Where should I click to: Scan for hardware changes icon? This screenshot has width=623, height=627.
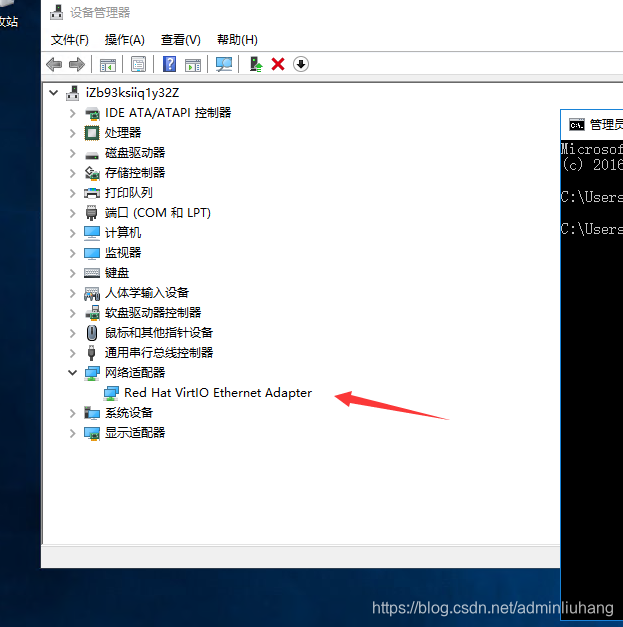224,64
